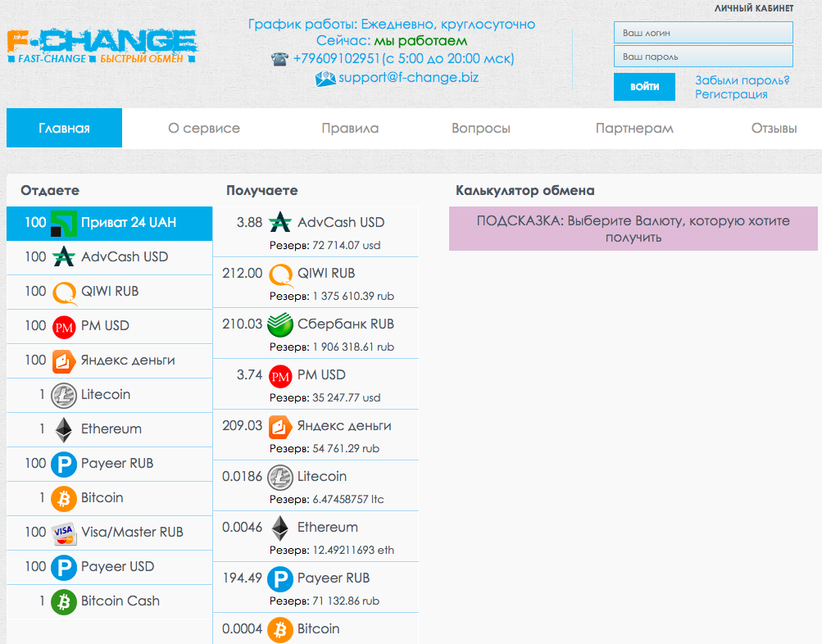Choose PM USD icon in Получаете list
Viewport: 822px width, 644px height.
[x=280, y=376]
